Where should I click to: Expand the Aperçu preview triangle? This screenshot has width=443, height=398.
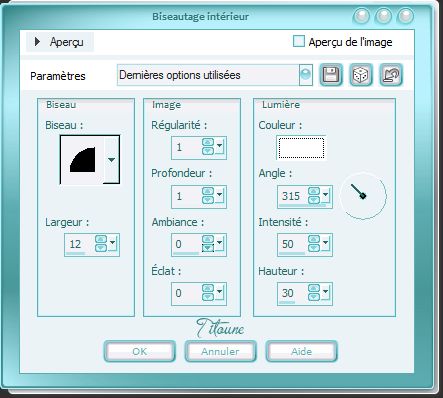pyautogui.click(x=37, y=42)
